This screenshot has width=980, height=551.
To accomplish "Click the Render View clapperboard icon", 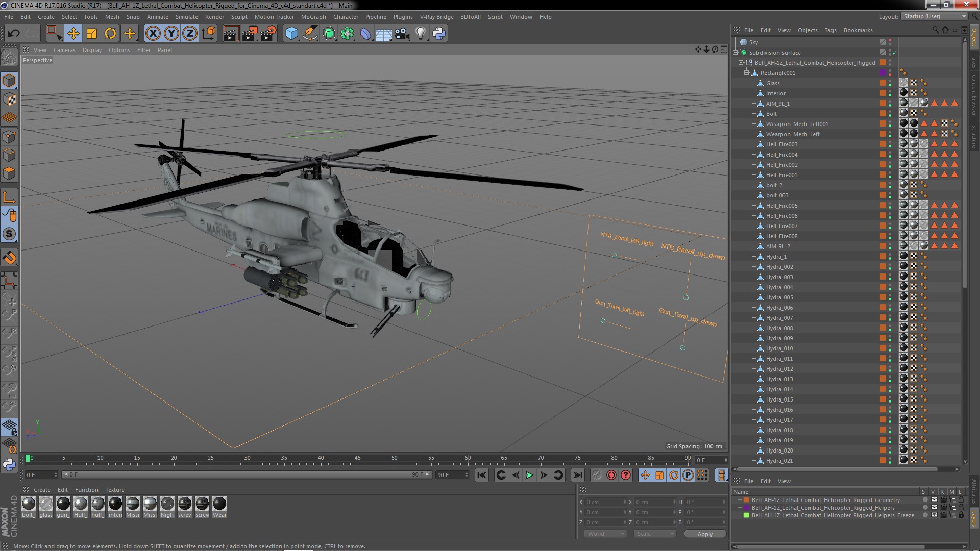I will pos(231,34).
